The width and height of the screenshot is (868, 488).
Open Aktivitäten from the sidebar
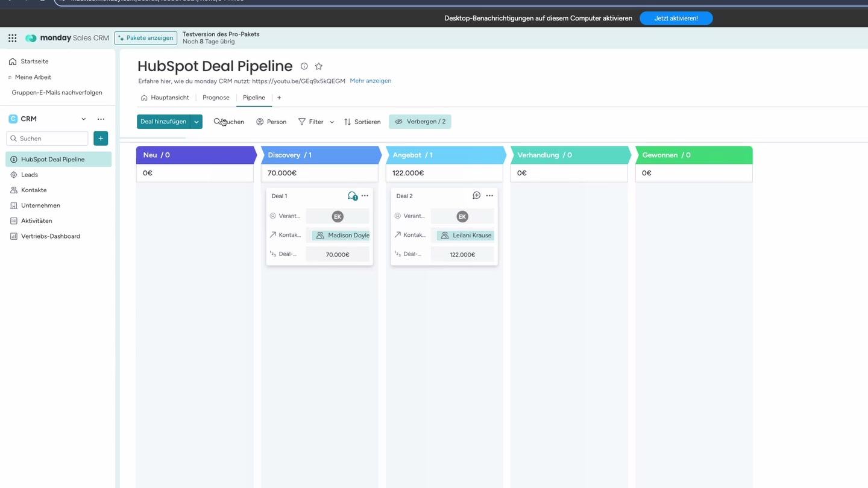coord(35,221)
